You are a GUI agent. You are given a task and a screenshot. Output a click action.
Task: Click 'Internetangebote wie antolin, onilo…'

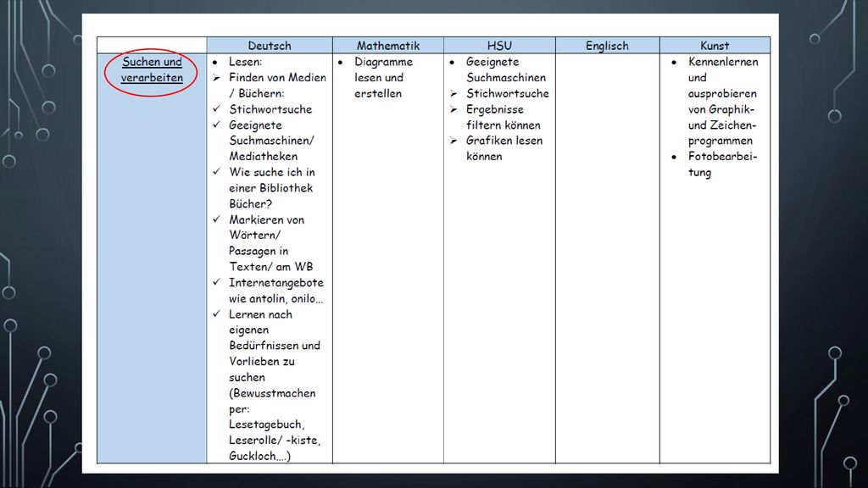pos(276,291)
